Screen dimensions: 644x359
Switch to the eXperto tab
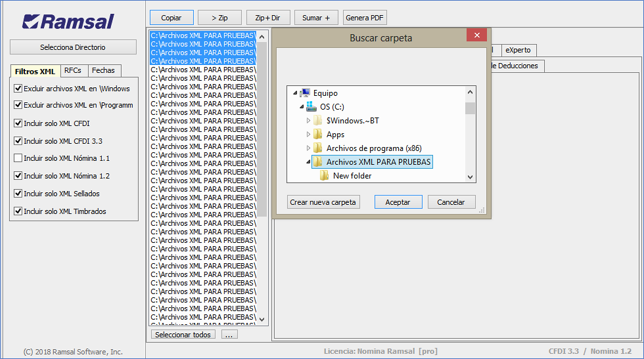pos(518,50)
